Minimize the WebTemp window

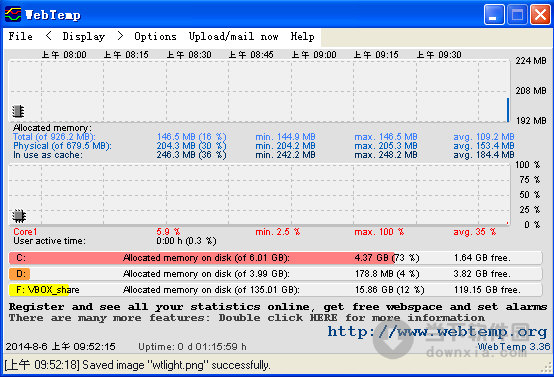(494, 15)
